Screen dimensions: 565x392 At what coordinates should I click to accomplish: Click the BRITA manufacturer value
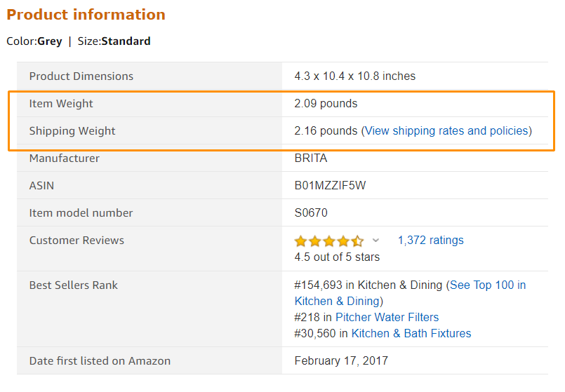311,158
